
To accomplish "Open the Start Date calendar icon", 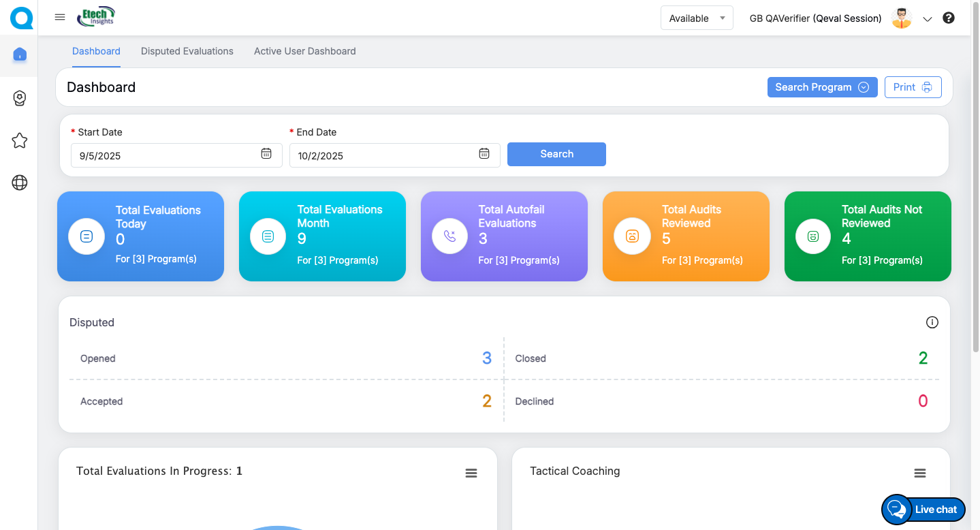I will pyautogui.click(x=266, y=154).
